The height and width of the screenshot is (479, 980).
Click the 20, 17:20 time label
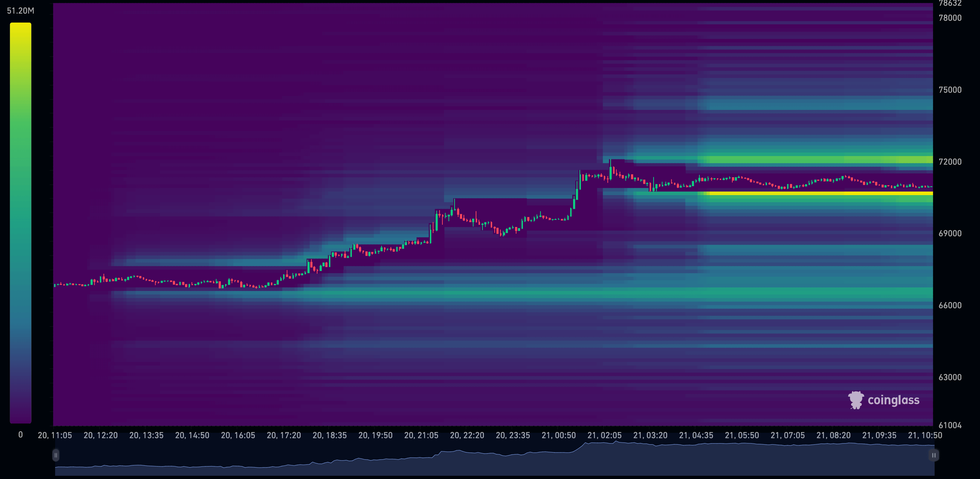(x=284, y=435)
